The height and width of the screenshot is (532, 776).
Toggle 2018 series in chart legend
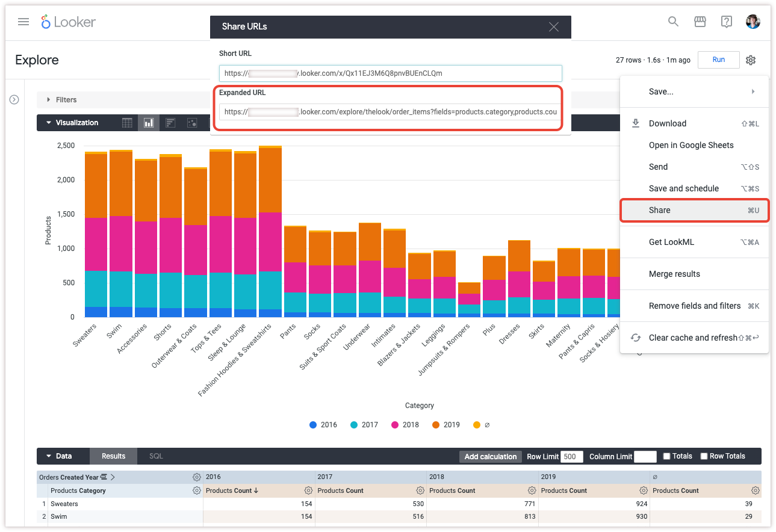(x=405, y=425)
